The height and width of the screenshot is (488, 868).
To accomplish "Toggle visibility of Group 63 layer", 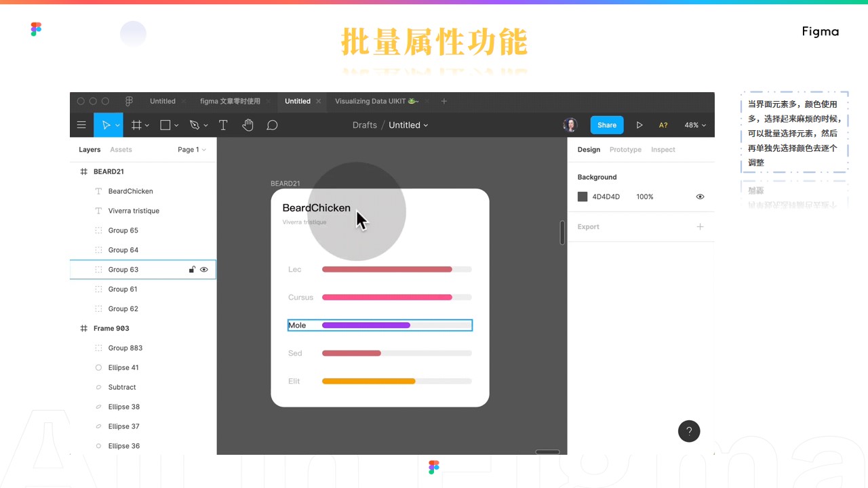I will click(204, 270).
